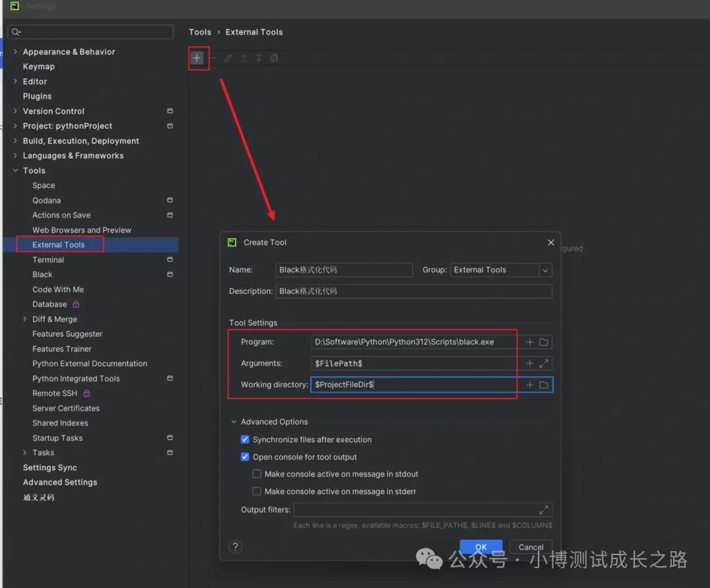Collapse the Tools tree node

tap(15, 170)
